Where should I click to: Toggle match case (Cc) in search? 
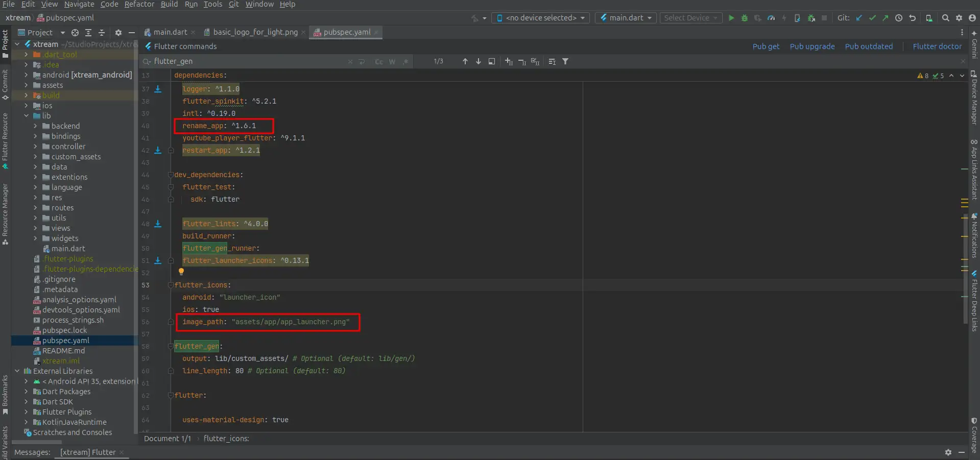click(379, 61)
